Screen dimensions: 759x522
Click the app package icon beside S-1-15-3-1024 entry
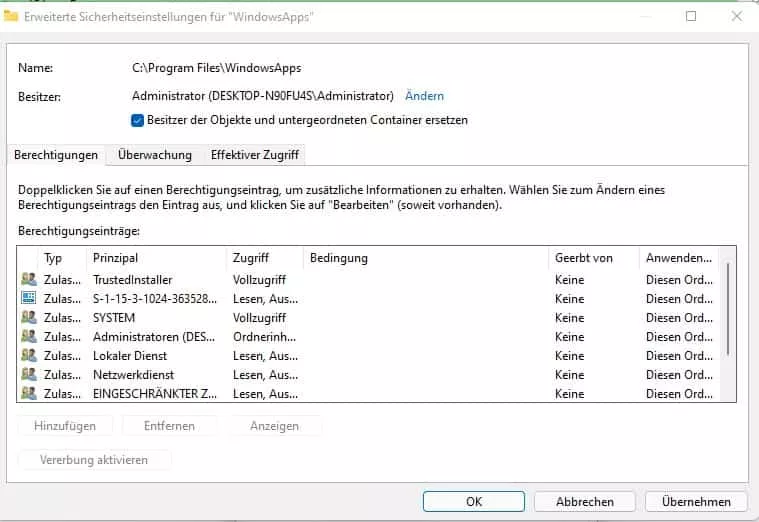29,298
